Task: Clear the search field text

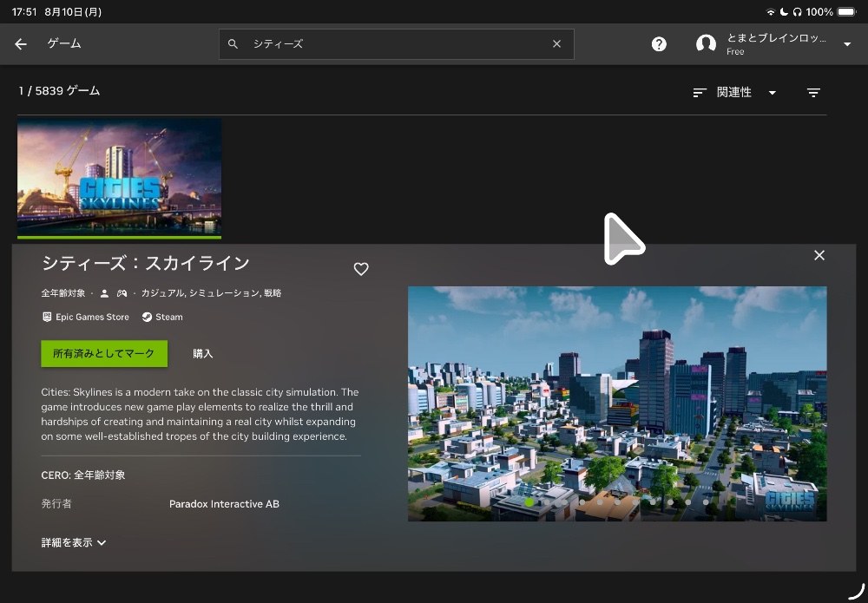Action: 557,43
